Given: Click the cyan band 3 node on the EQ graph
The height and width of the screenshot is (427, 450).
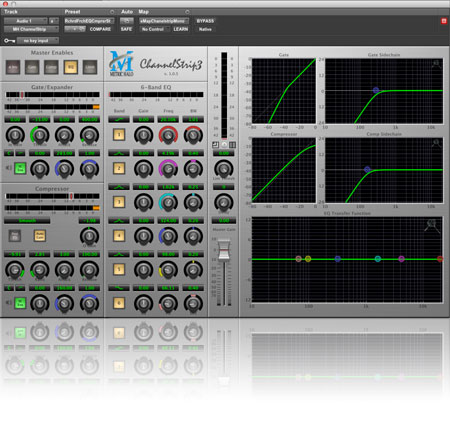Looking at the screenshot, I should (x=378, y=259).
